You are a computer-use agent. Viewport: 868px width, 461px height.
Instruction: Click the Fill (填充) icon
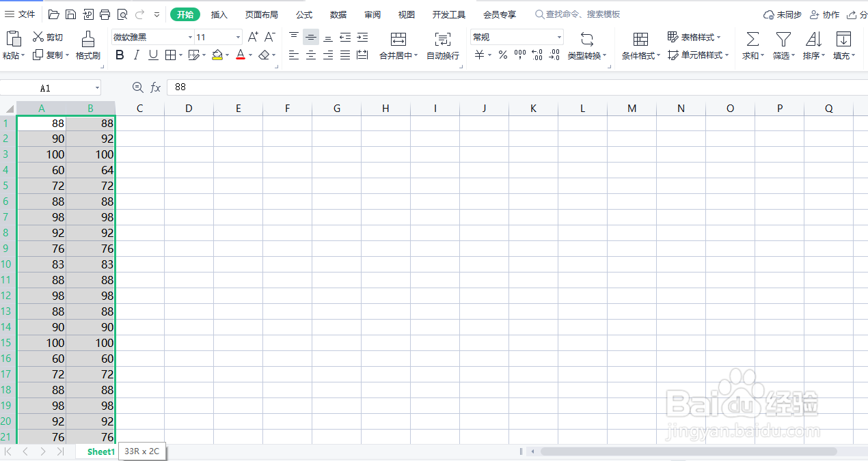tap(843, 39)
